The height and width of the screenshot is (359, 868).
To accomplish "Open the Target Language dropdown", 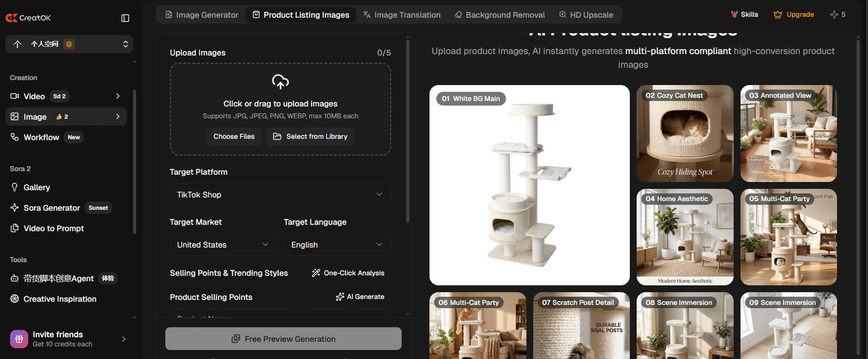I will coord(337,245).
